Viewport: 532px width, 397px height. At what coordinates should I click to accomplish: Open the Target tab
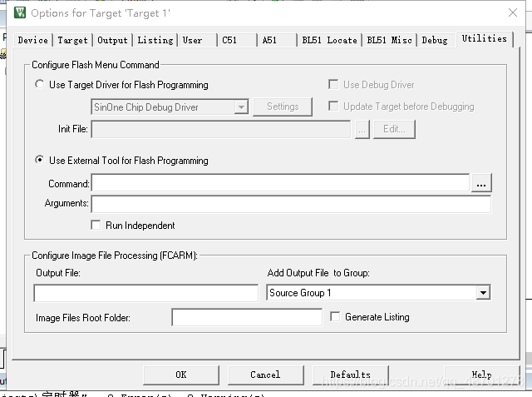click(x=72, y=40)
